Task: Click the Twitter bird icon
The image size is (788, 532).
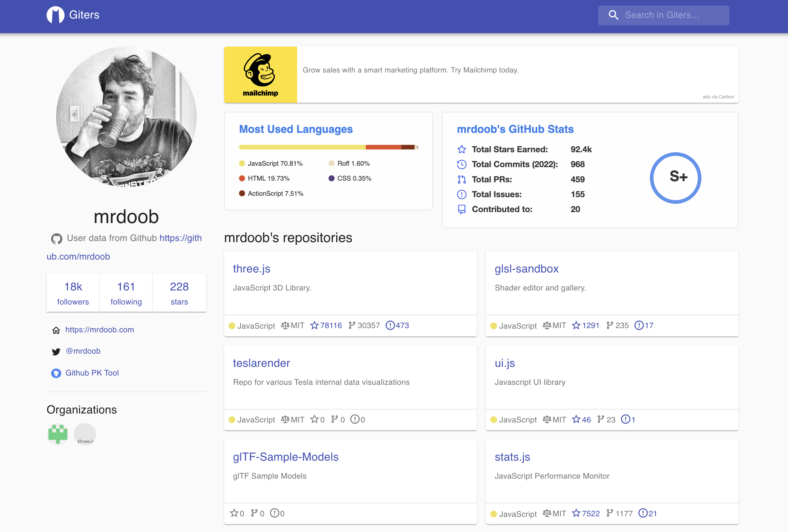Action: (56, 352)
